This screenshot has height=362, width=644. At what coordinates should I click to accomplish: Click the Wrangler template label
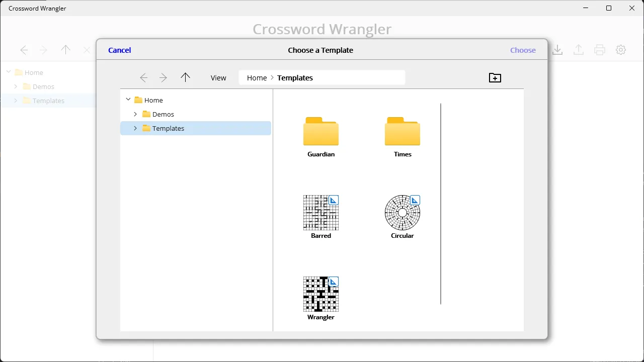point(321,317)
